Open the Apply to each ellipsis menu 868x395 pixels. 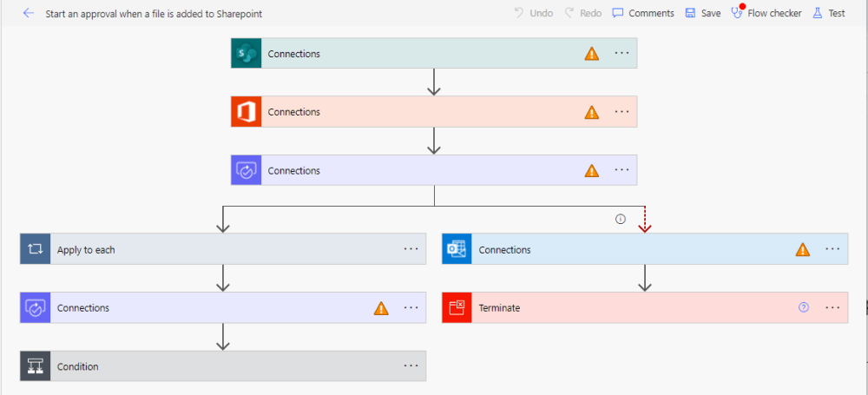[x=411, y=249]
